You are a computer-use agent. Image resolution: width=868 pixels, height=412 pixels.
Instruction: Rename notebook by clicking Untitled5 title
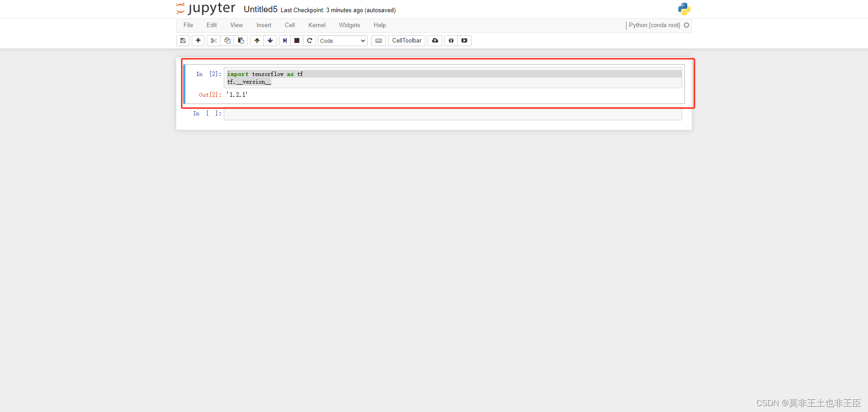260,9
